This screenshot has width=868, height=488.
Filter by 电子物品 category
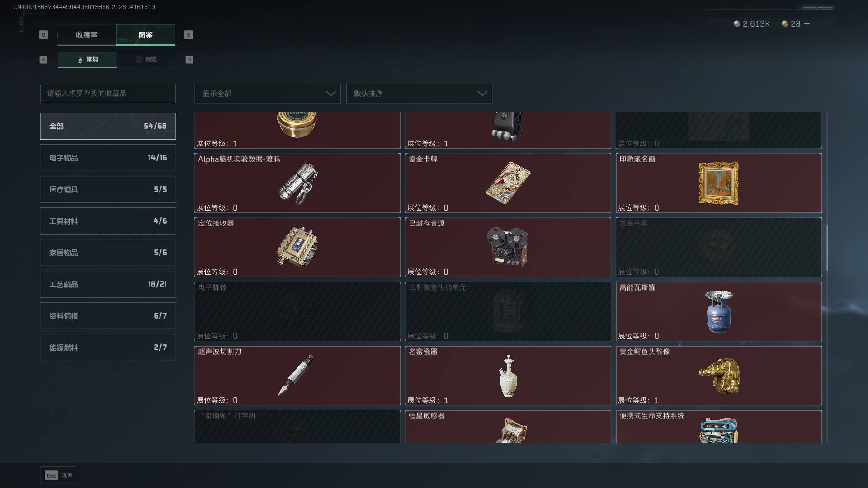(x=108, y=158)
